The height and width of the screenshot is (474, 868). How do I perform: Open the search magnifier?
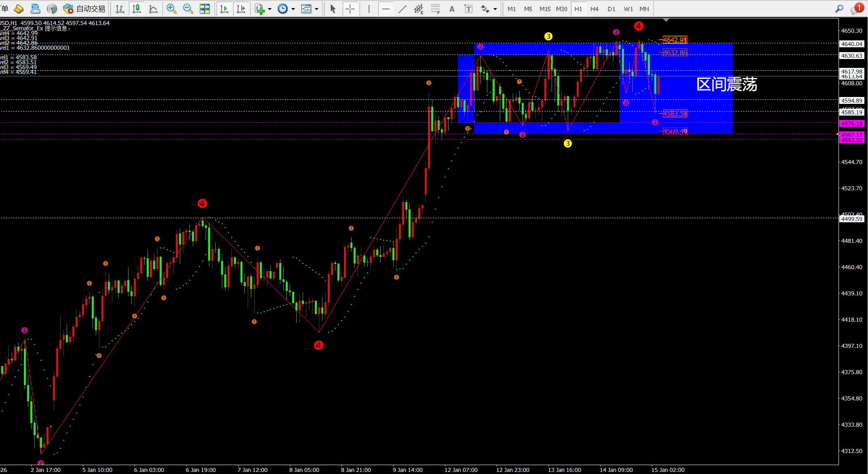[839, 8]
